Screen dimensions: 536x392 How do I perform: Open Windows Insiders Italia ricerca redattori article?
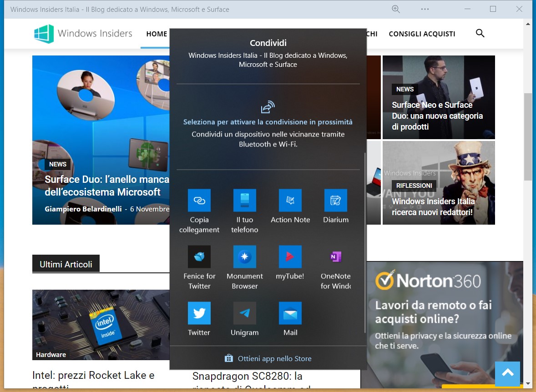tap(433, 207)
